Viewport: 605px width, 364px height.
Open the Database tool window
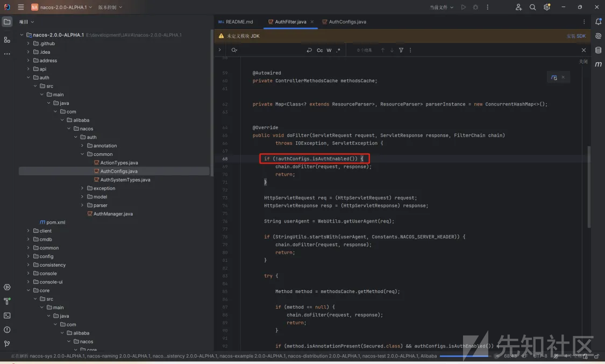tap(598, 50)
